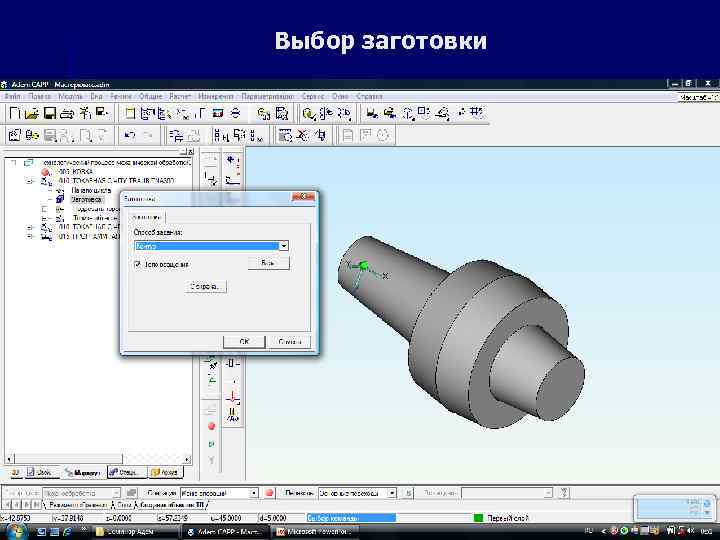Switch to the Маршрут panel tab
720x540 pixels.
click(x=83, y=472)
